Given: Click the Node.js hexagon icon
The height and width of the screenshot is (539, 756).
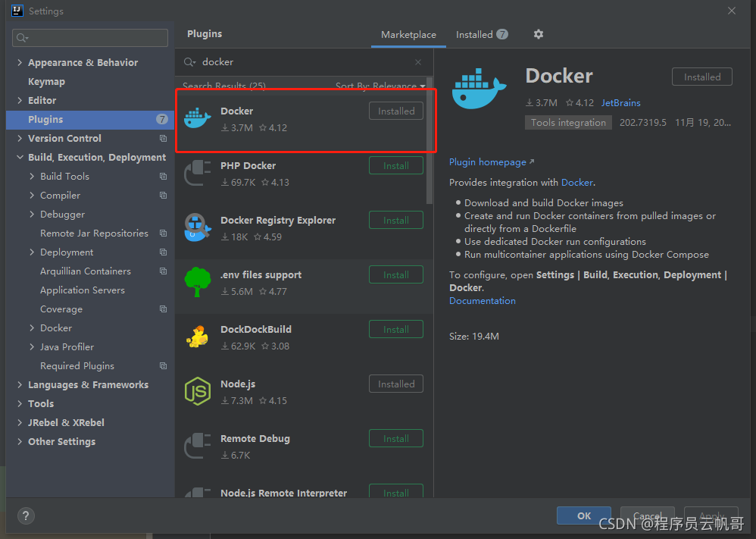Looking at the screenshot, I should point(197,391).
